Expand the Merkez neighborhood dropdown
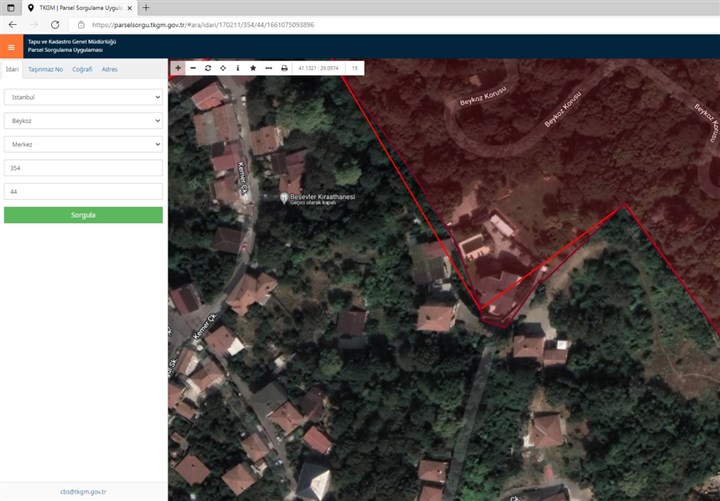This screenshot has width=720, height=501. pos(83,144)
